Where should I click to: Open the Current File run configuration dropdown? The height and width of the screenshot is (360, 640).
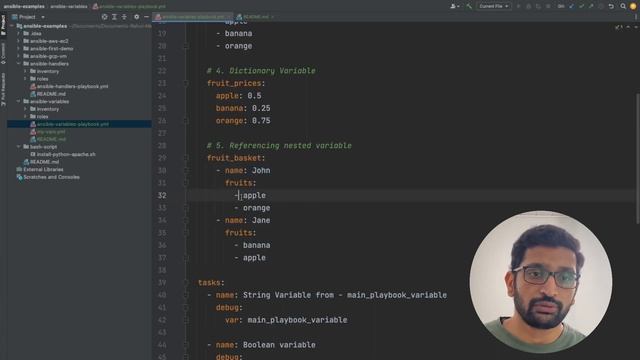[493, 6]
